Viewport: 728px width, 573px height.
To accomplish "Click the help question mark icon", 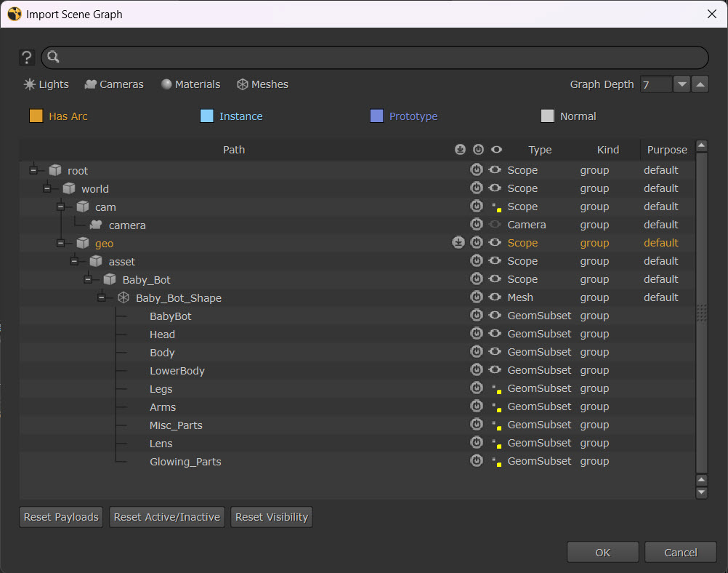I will point(27,57).
